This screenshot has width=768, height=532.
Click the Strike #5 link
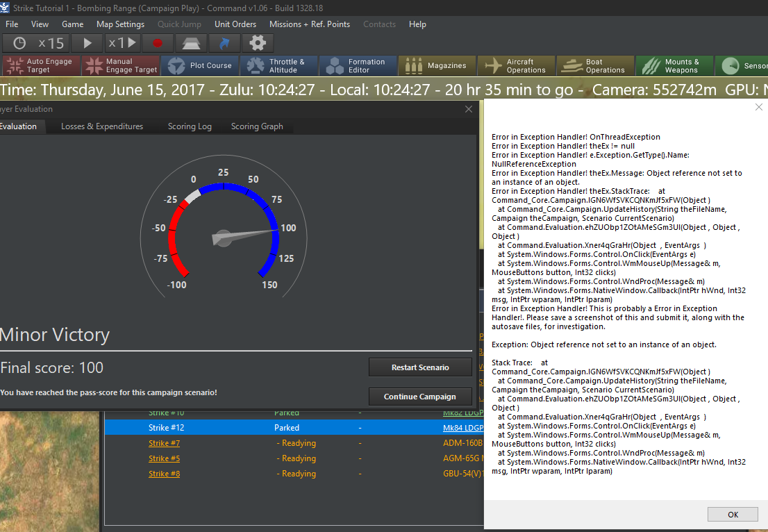tap(164, 458)
